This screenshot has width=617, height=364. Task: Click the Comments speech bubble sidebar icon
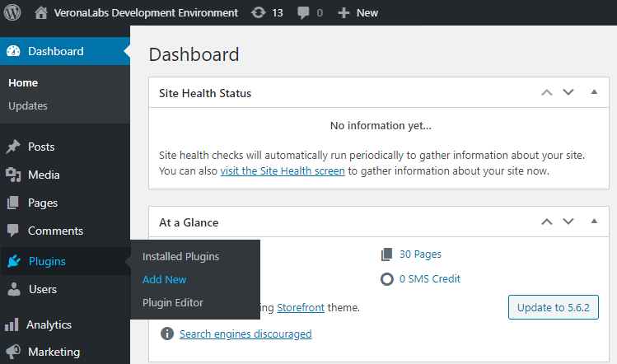pyautogui.click(x=13, y=231)
